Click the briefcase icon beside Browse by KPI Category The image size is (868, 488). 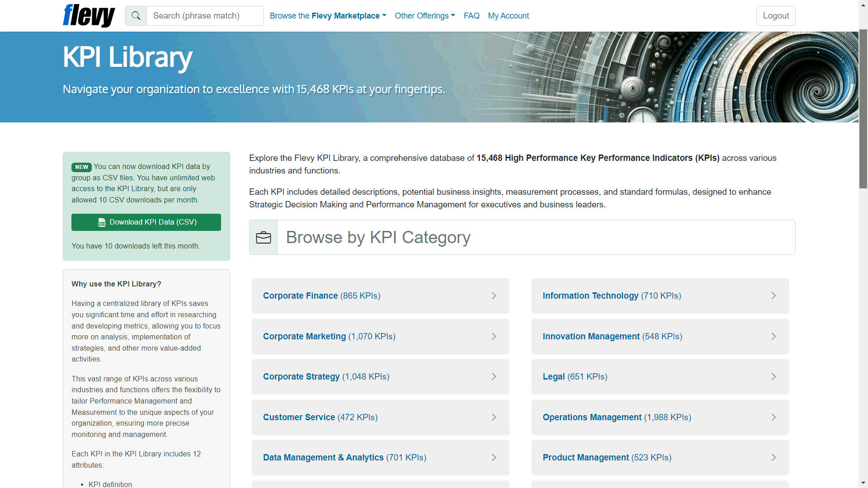click(264, 238)
